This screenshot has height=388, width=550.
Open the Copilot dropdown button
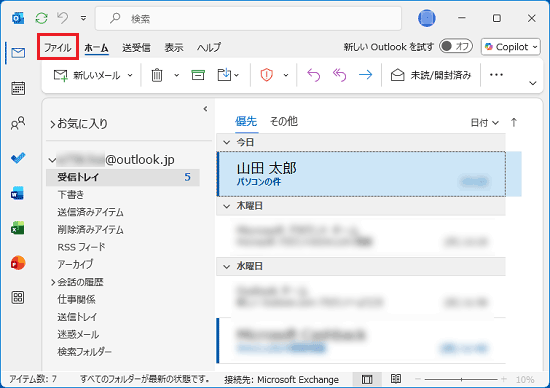[x=511, y=47]
